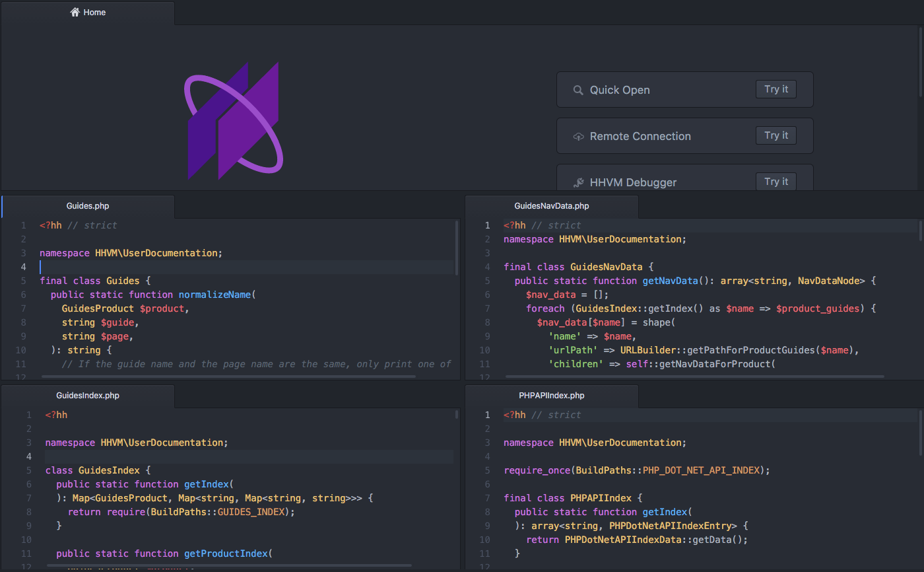Select the Guides.php tab

click(x=88, y=206)
